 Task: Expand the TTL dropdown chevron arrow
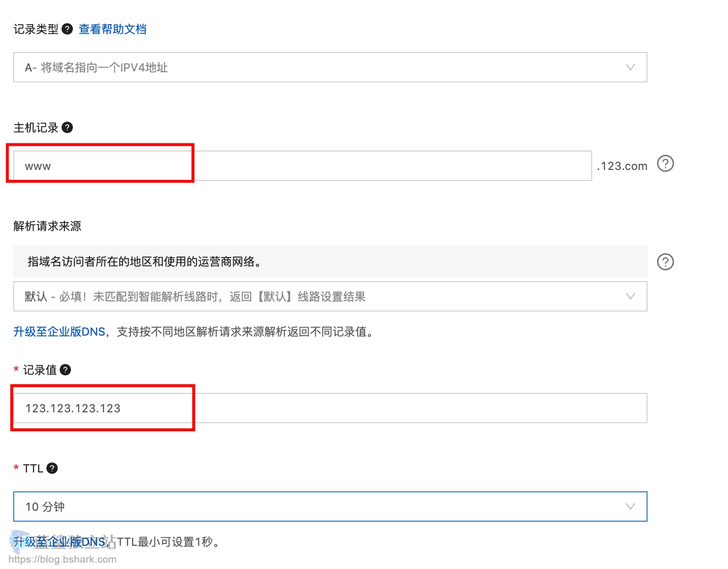coord(630,507)
